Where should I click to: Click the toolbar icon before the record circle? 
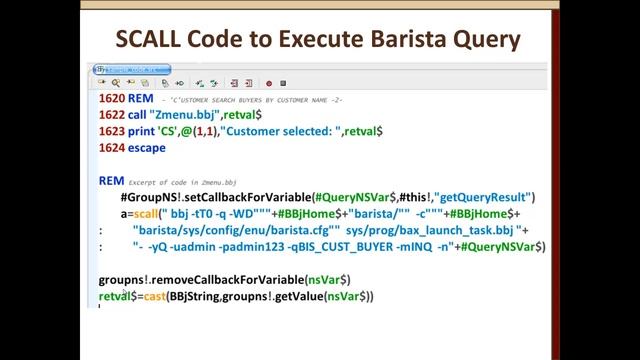coord(249,83)
